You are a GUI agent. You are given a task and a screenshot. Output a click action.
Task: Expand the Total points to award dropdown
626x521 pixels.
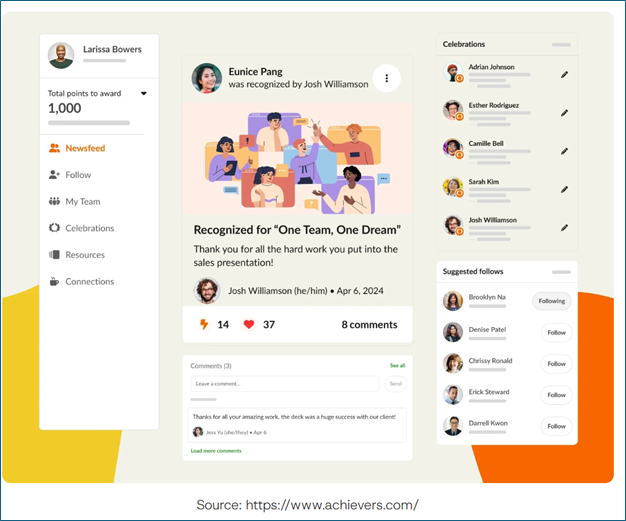[x=144, y=94]
